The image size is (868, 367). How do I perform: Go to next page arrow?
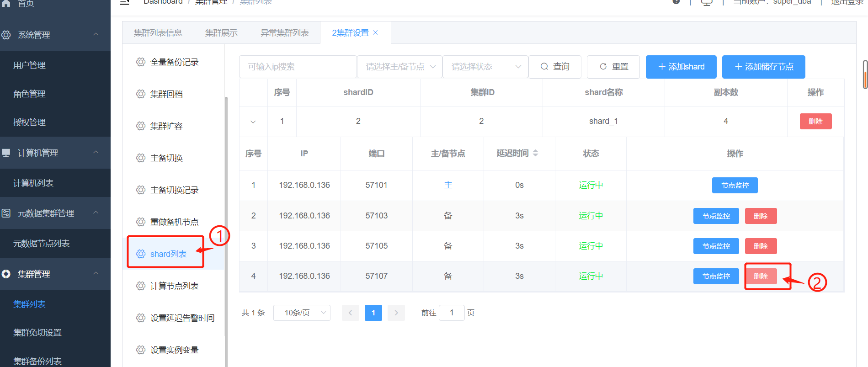click(396, 313)
